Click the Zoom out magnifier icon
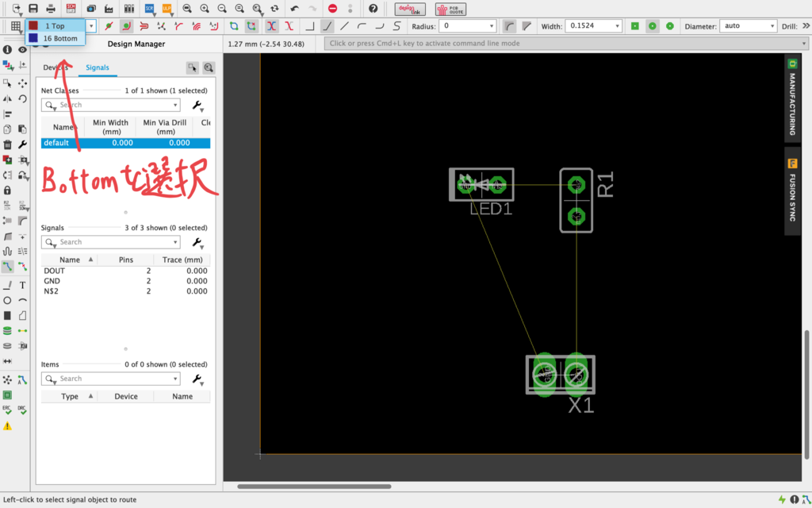Screen dimensions: 812x508 coord(222,9)
